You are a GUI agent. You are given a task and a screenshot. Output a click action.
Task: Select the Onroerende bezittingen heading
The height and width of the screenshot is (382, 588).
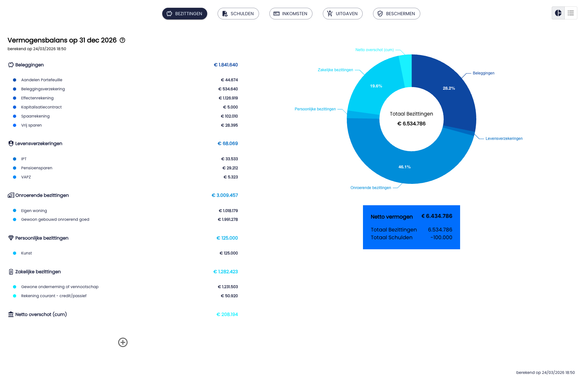(42, 195)
